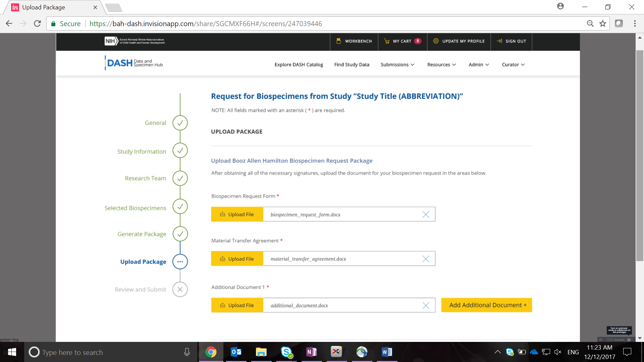Remove the biospecimen_request_form.docx file
Screen dimensions: 644x362
coord(426,215)
